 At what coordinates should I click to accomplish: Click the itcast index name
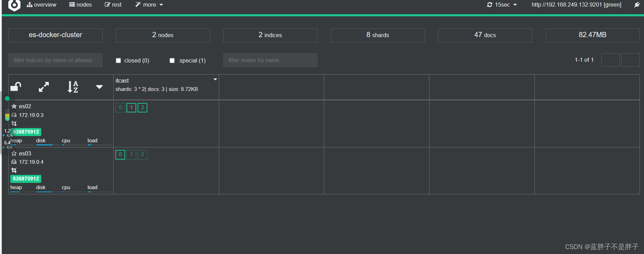click(x=122, y=81)
